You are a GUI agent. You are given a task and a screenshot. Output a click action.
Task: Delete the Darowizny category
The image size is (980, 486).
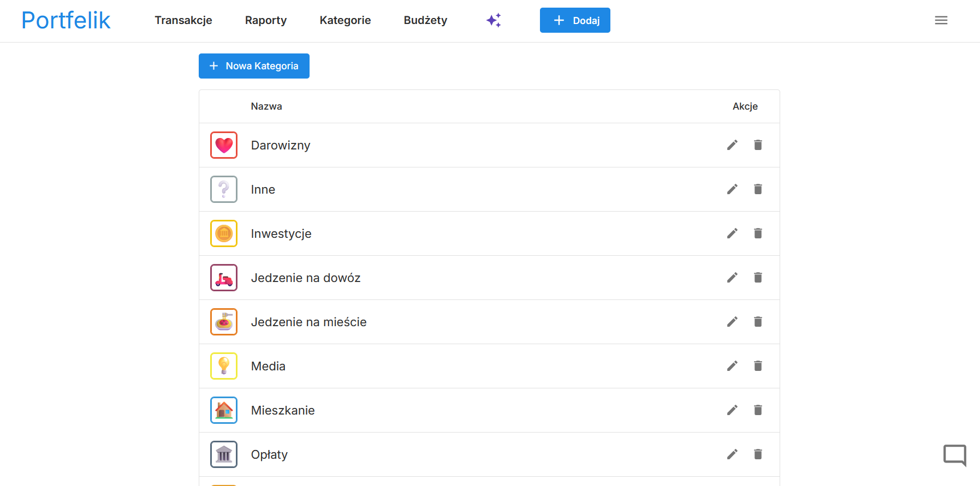(x=758, y=145)
